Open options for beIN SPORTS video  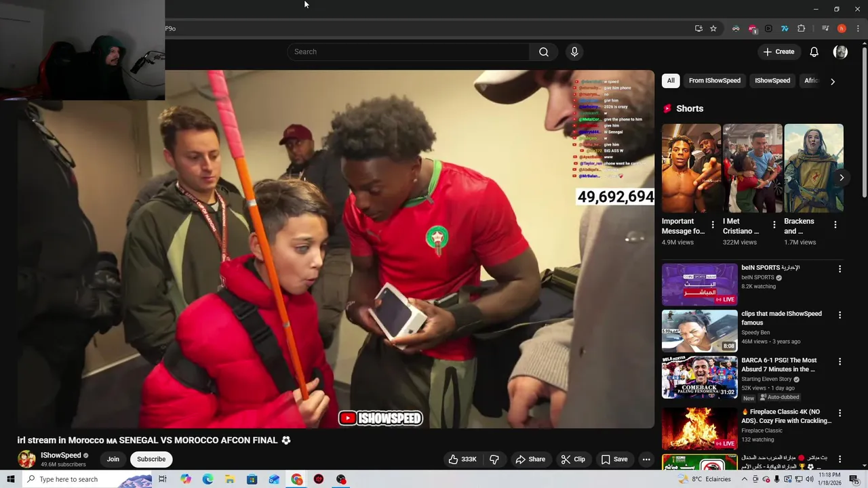(x=840, y=269)
